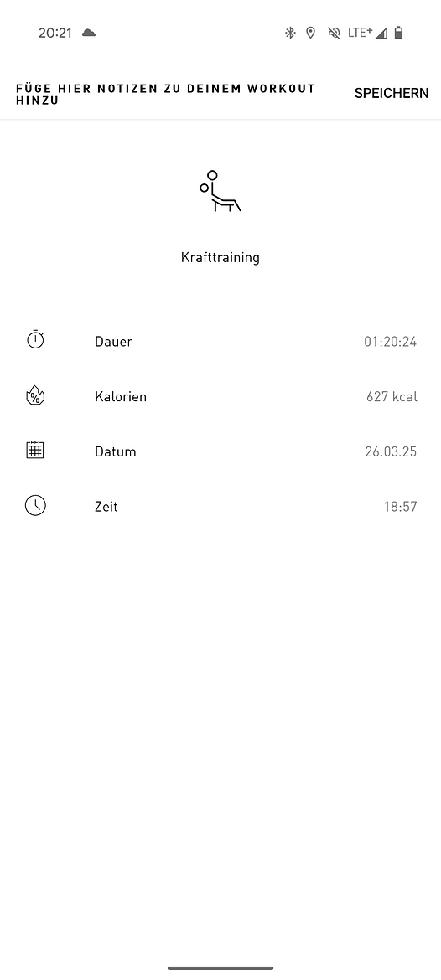
Task: Change the date value 26.03.25
Action: click(x=391, y=451)
